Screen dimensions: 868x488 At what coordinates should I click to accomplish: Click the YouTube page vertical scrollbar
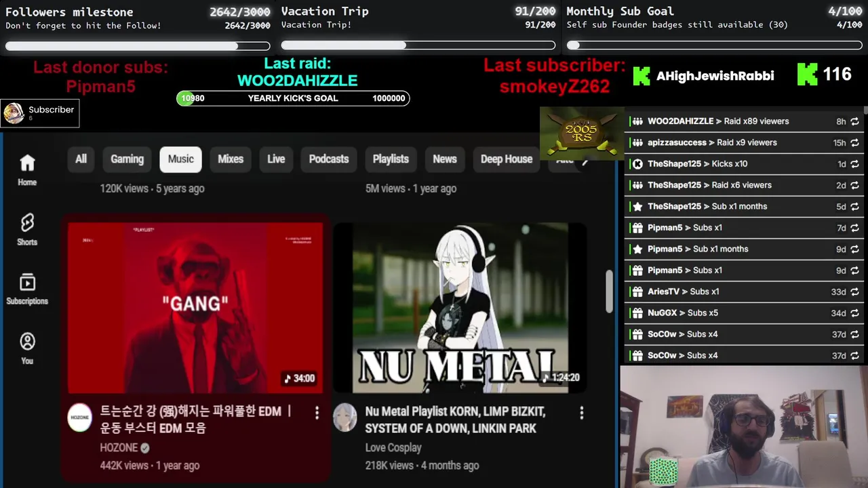click(609, 291)
